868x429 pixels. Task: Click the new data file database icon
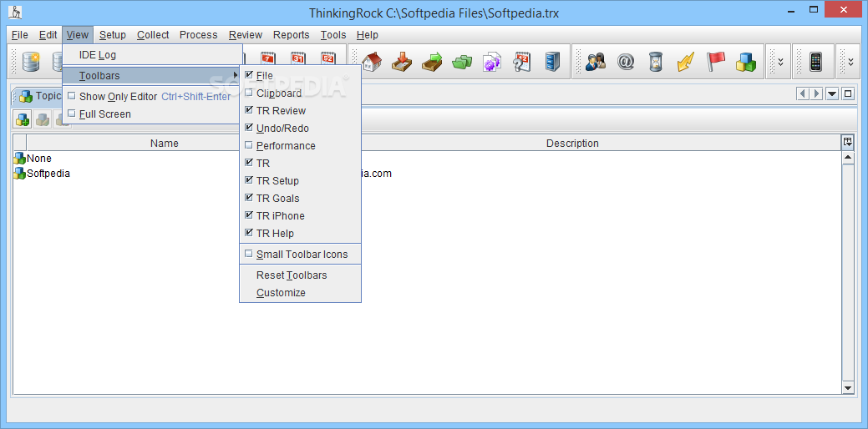(x=31, y=62)
